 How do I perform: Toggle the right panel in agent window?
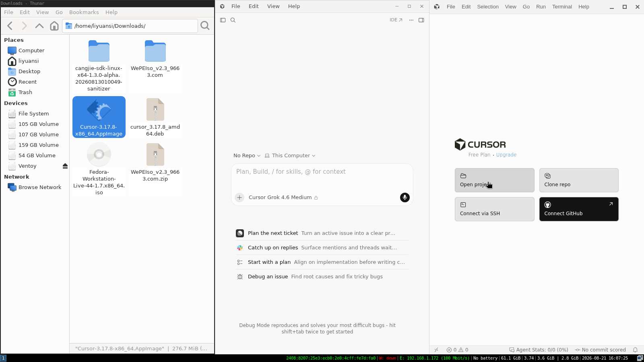click(x=421, y=20)
